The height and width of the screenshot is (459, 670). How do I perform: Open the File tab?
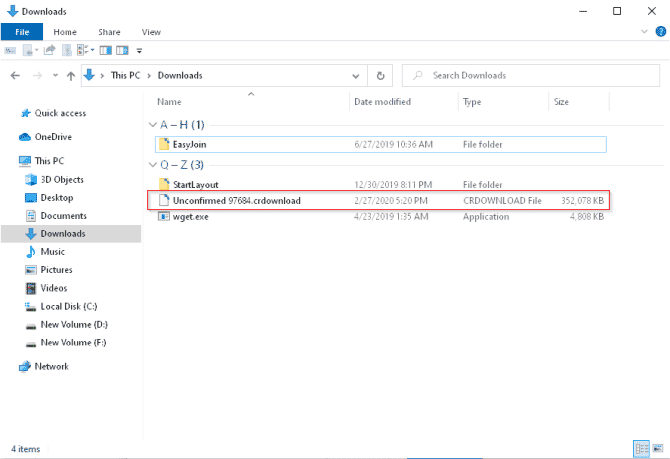tap(22, 32)
